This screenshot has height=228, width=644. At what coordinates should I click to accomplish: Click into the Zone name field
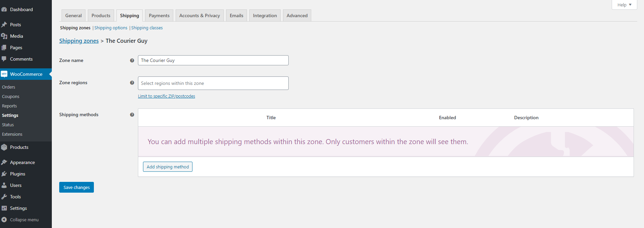pyautogui.click(x=213, y=60)
